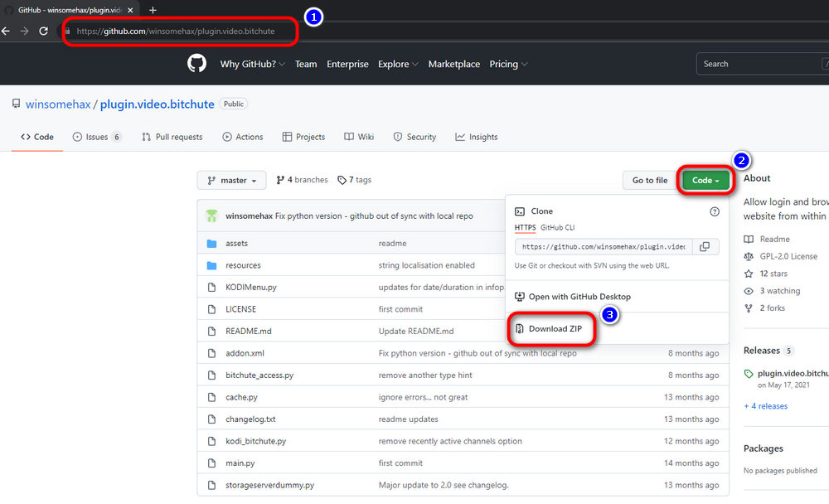This screenshot has width=829, height=504.
Task: Expand the Explore dropdown menu
Action: coord(398,64)
